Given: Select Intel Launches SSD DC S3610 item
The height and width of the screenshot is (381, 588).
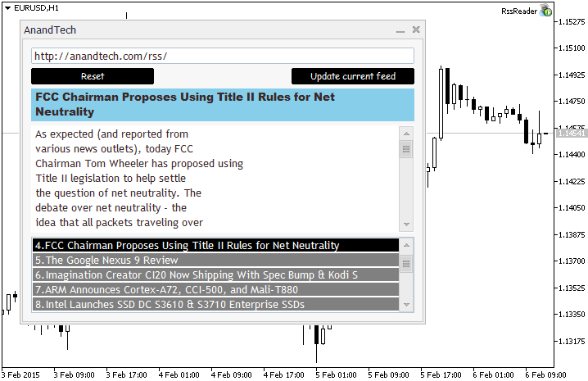Looking at the screenshot, I should click(215, 305).
